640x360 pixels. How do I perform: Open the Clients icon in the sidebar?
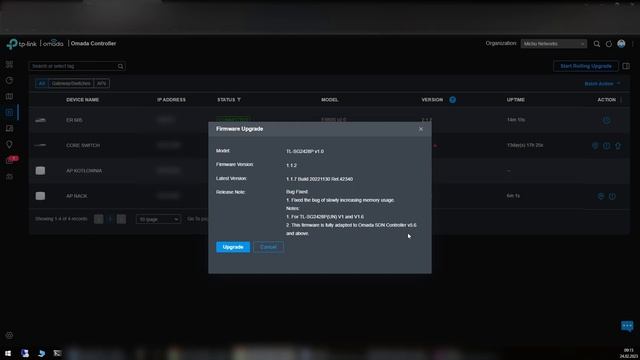[x=9, y=129]
